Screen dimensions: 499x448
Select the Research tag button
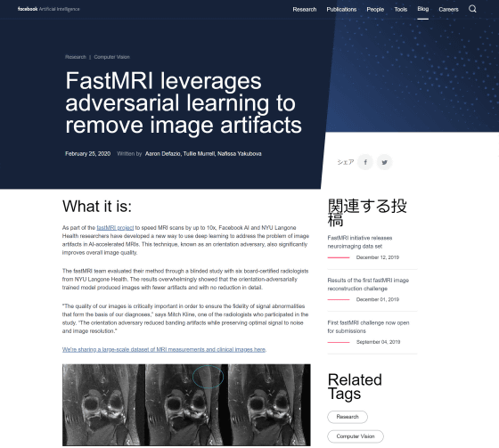(348, 417)
